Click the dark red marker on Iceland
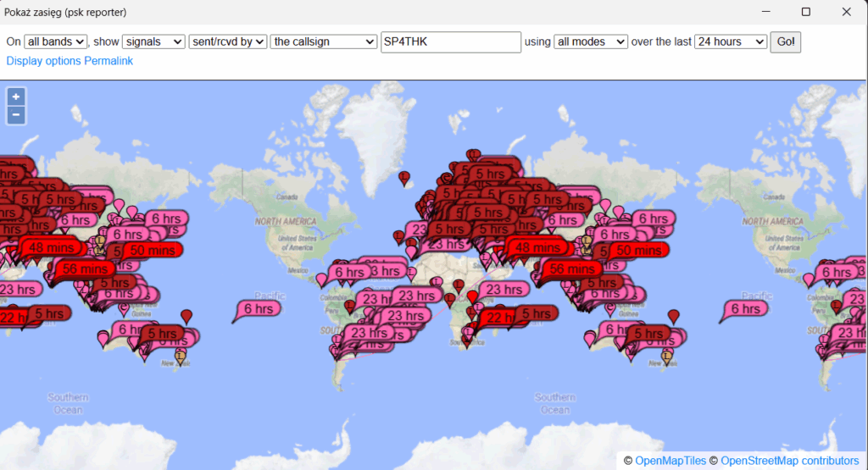The image size is (868, 470). coord(405,177)
